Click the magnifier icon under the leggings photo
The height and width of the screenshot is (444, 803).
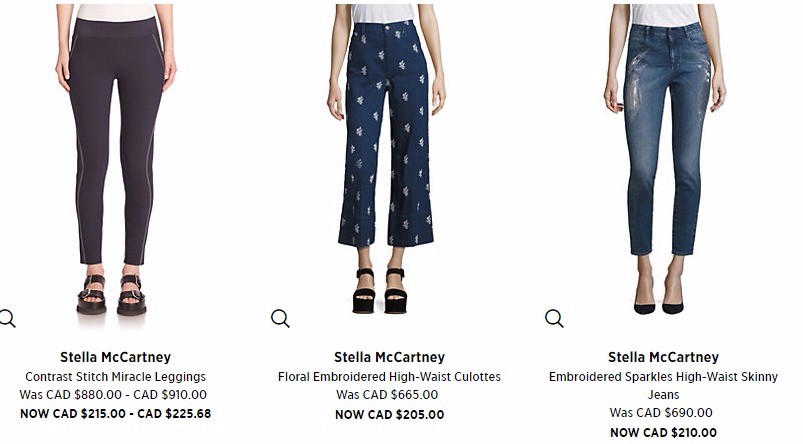7,319
